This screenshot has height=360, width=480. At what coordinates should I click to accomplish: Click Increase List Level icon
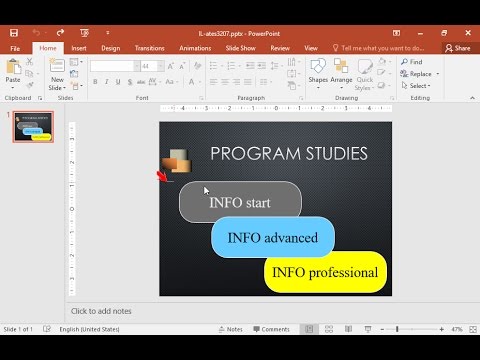tap(262, 66)
